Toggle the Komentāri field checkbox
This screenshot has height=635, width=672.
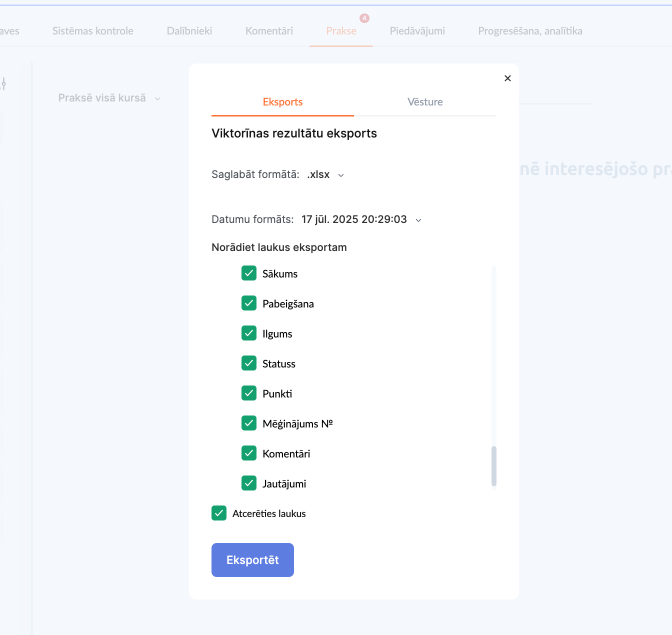pyautogui.click(x=249, y=453)
